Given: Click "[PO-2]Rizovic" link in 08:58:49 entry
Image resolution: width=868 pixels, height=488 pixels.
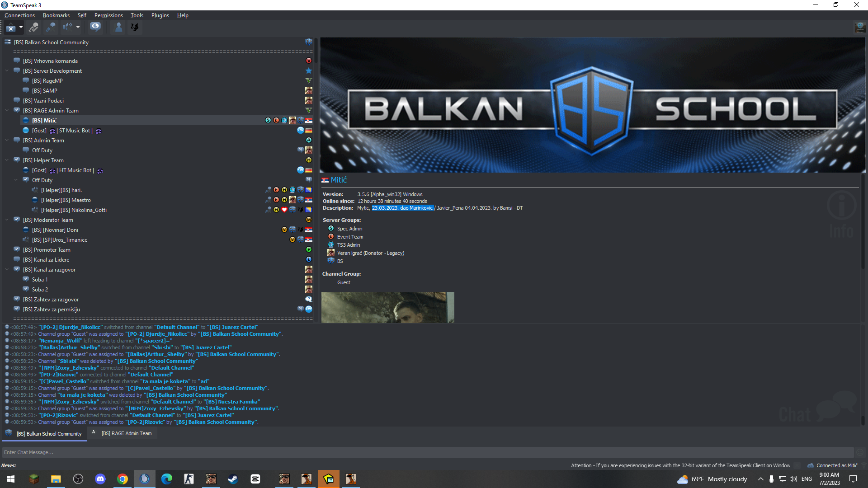Looking at the screenshot, I should [58, 375].
